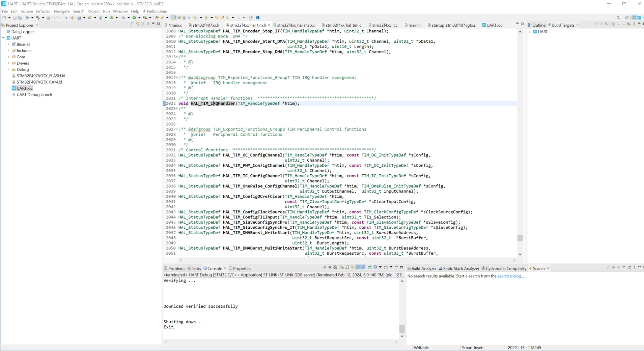Screen dimensions: 644x351
Task: Click the New file toolbar icon
Action: coord(4,18)
